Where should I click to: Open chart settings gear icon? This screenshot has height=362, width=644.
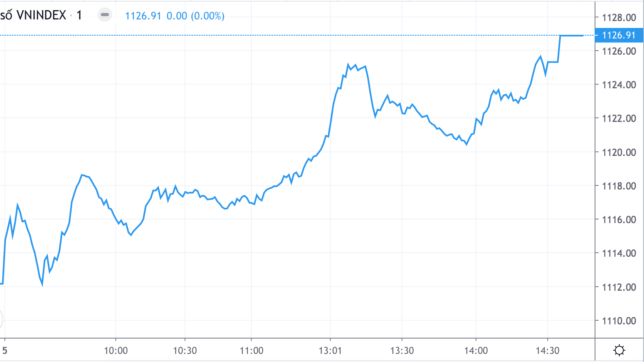click(619, 350)
